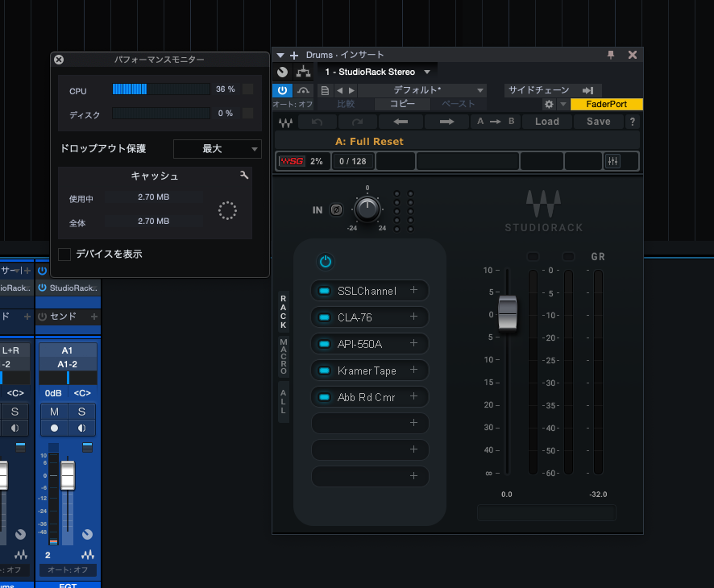Image resolution: width=714 pixels, height=588 pixels.
Task: Open the Waves help question mark
Action: point(632,122)
